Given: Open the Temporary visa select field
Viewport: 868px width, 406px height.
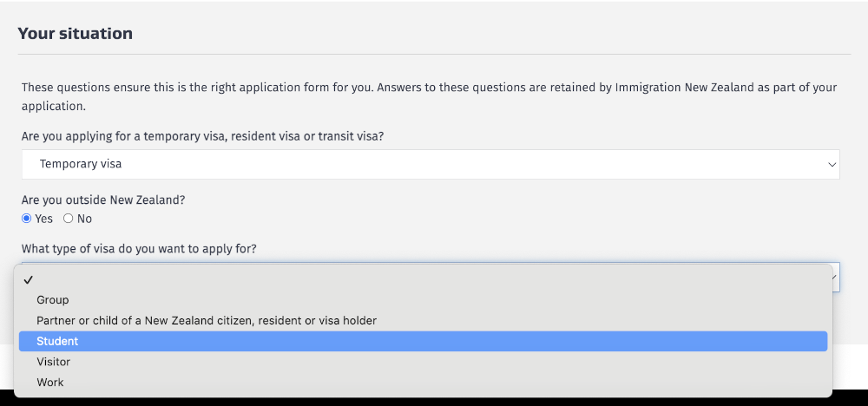Looking at the screenshot, I should 430,164.
